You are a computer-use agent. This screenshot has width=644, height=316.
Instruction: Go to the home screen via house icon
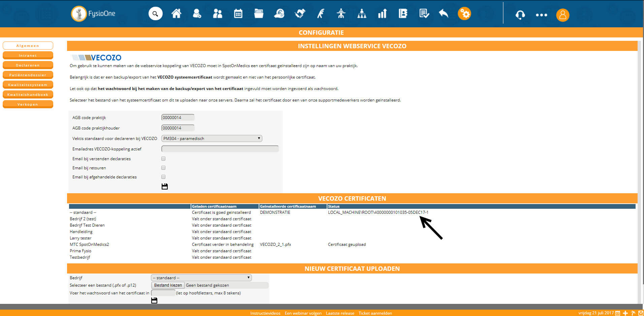click(x=176, y=14)
